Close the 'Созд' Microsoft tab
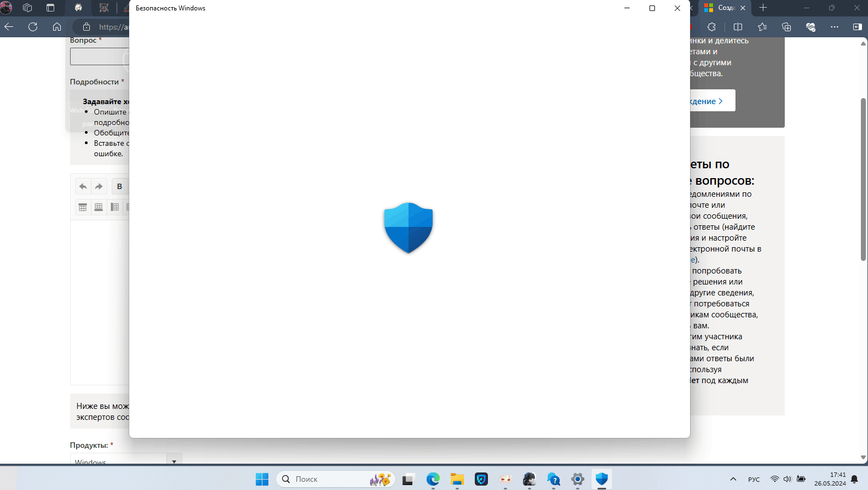The height and width of the screenshot is (490, 868). 743,8
